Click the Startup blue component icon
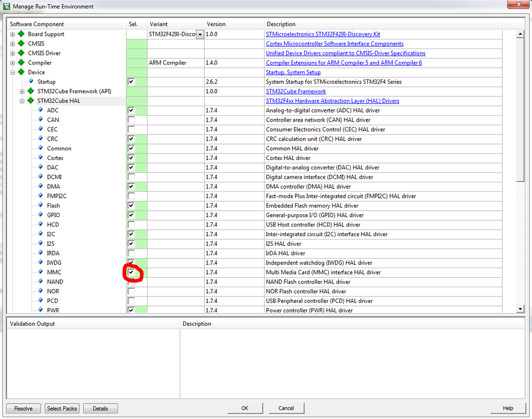The width and height of the screenshot is (532, 419). tap(31, 81)
